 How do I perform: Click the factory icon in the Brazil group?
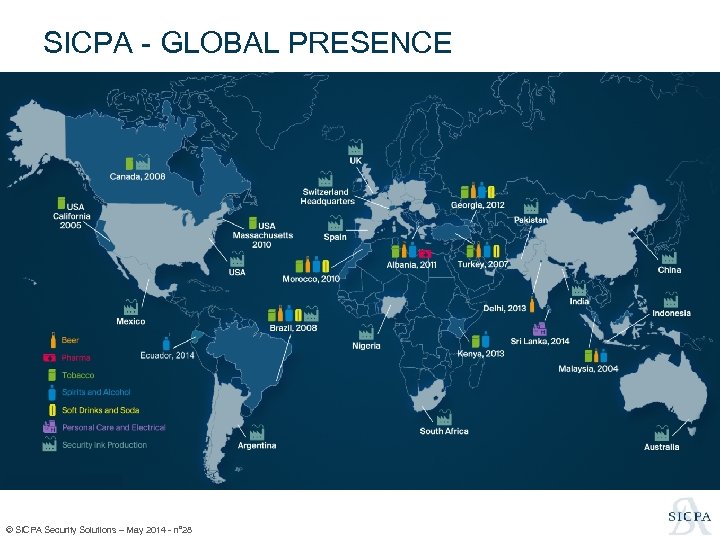pyautogui.click(x=311, y=314)
